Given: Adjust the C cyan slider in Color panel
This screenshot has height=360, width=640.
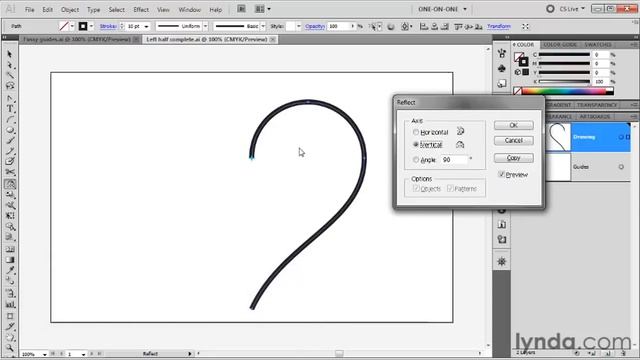Looking at the screenshot, I should [564, 54].
